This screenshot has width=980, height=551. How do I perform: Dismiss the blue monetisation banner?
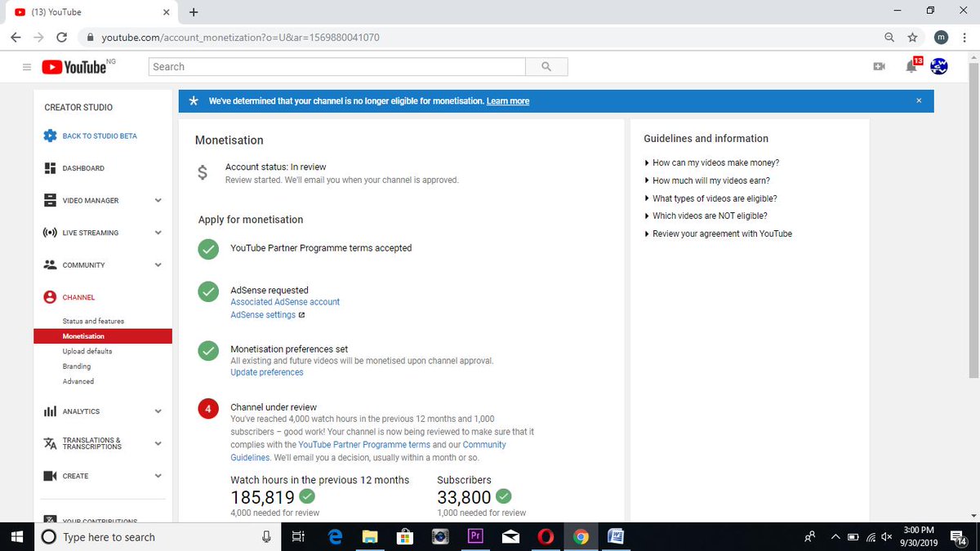coord(919,100)
